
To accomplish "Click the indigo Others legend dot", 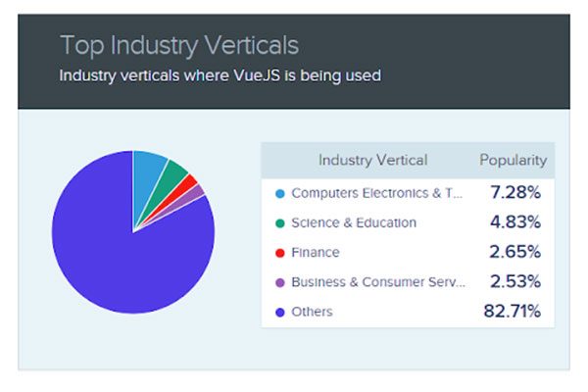I will click(280, 312).
